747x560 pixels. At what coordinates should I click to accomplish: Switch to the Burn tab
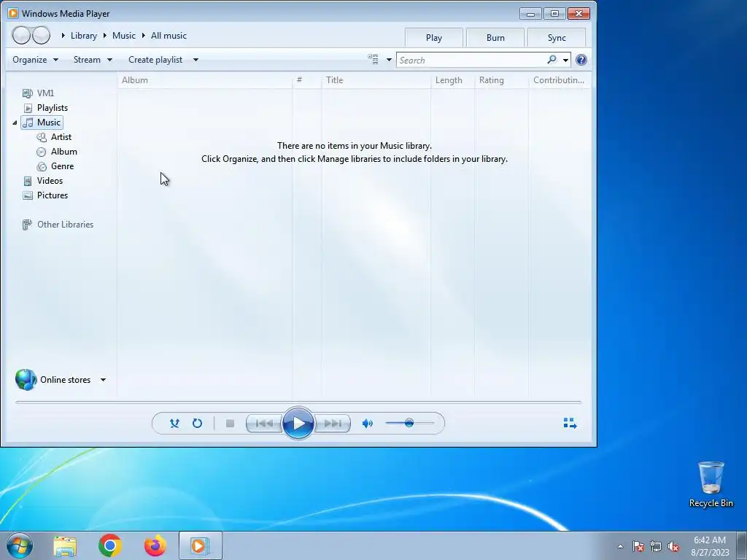[495, 38]
